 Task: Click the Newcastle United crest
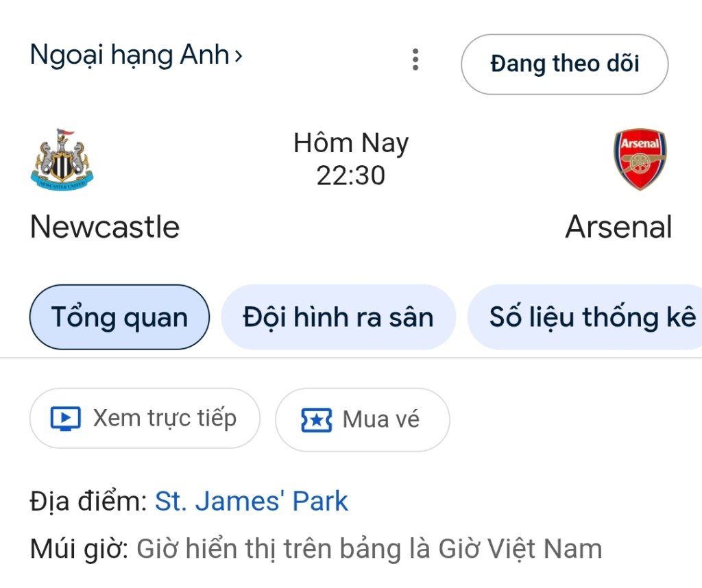(62, 159)
